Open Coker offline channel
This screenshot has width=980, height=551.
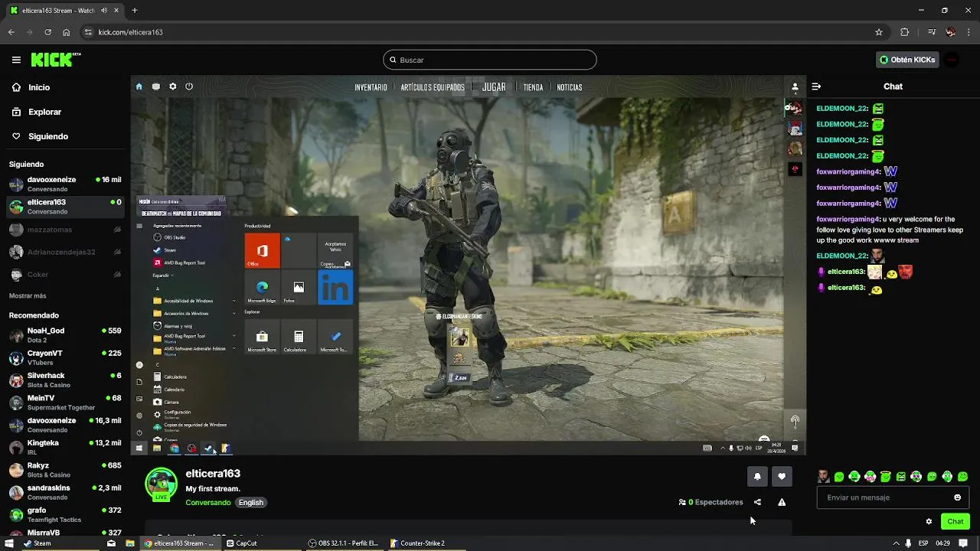pyautogui.click(x=65, y=275)
